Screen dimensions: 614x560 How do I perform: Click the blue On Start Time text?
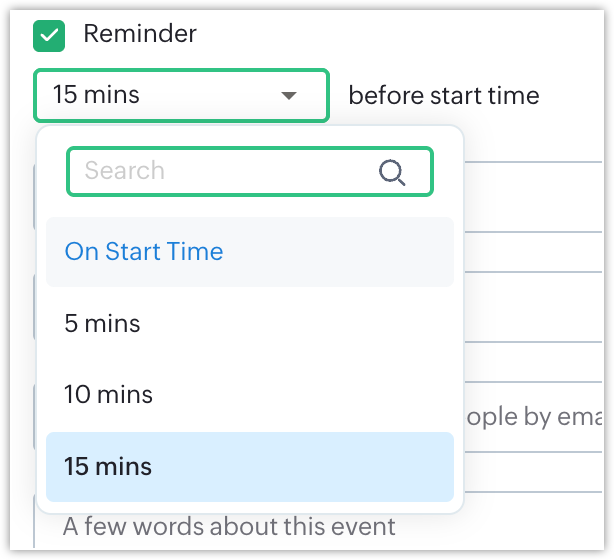144,251
